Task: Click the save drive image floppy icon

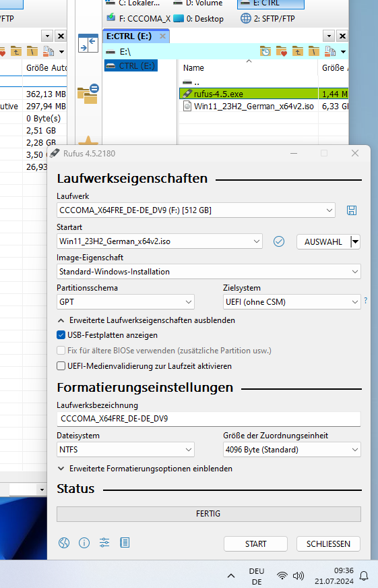Action: coord(352,210)
